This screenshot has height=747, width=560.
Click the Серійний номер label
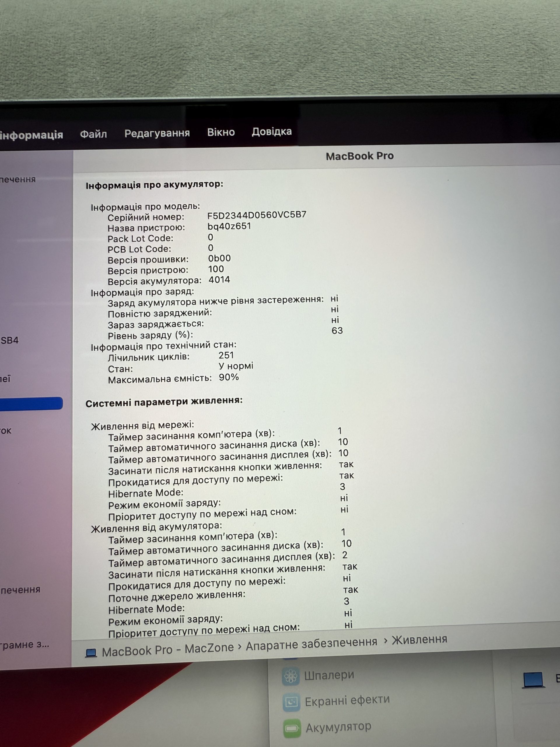pos(146,217)
